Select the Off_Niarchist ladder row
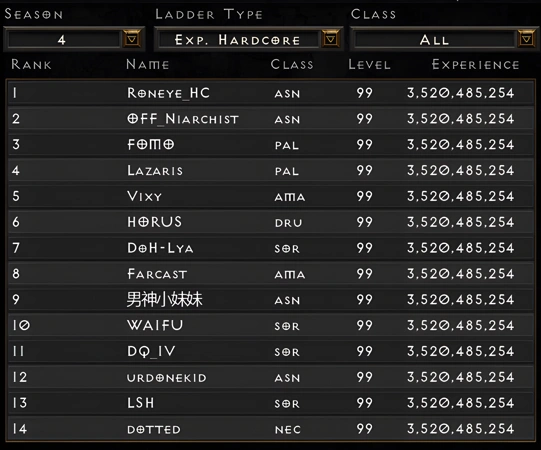Viewport: 541px width, 450px height. (271, 119)
